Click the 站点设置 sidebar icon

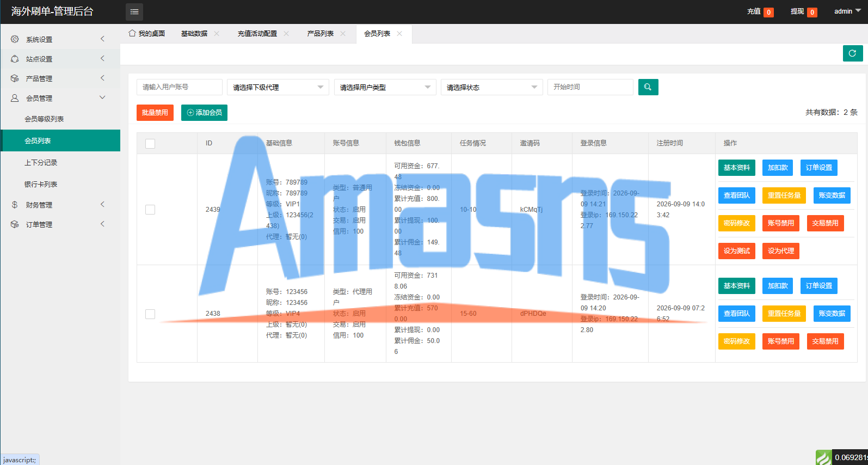(15, 59)
